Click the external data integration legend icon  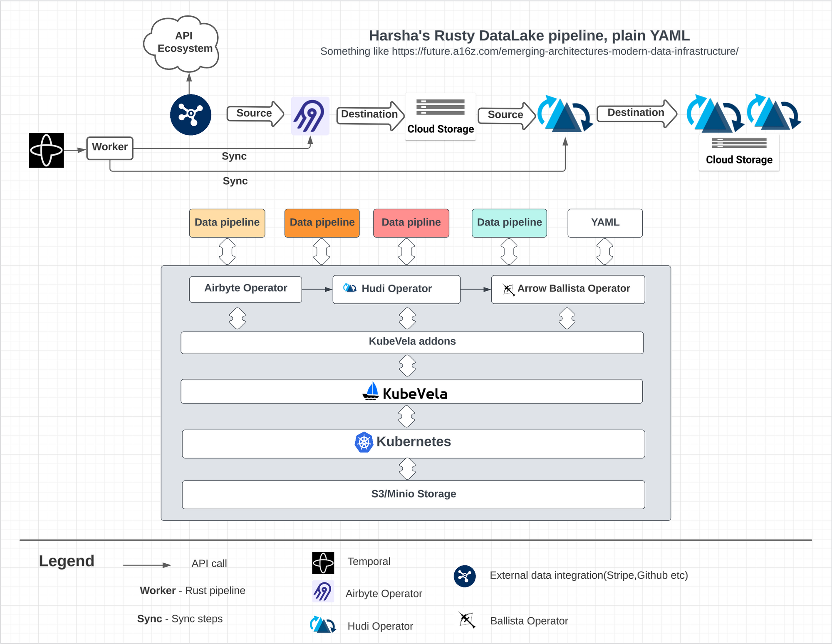tap(465, 576)
